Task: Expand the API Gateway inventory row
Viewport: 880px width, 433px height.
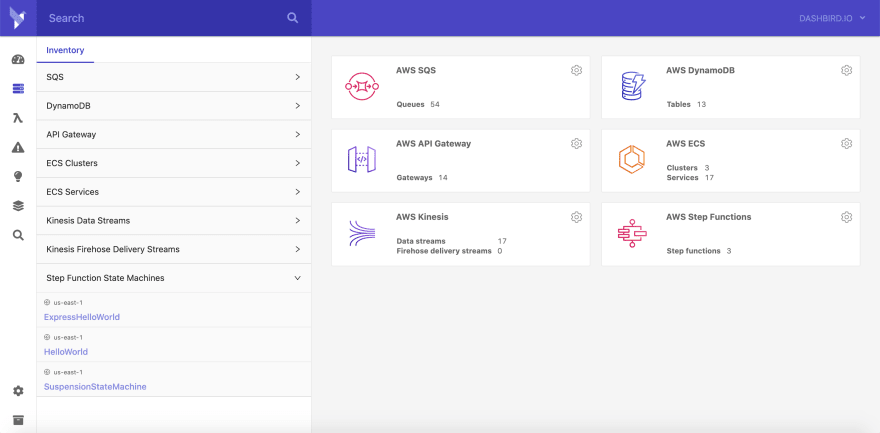Action: [x=174, y=135]
